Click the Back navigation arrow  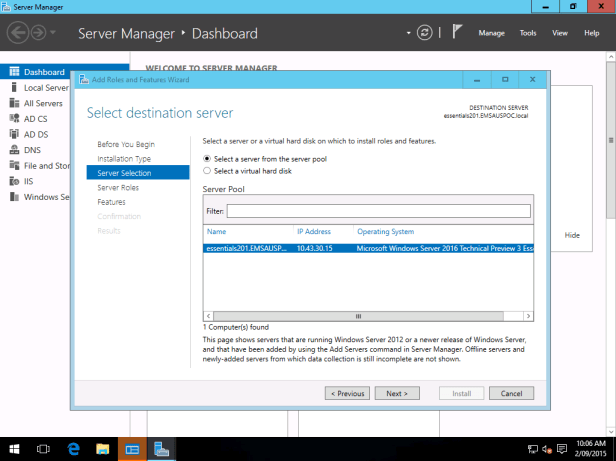coord(19,33)
